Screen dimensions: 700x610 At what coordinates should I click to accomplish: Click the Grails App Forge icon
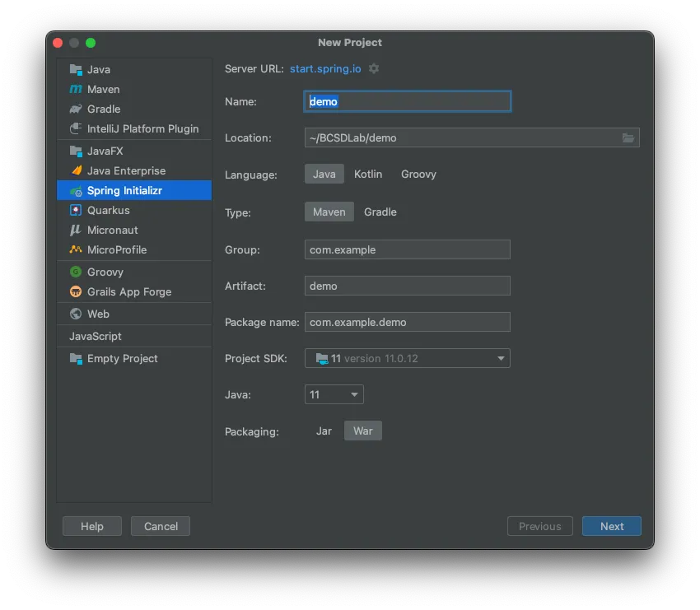(76, 291)
